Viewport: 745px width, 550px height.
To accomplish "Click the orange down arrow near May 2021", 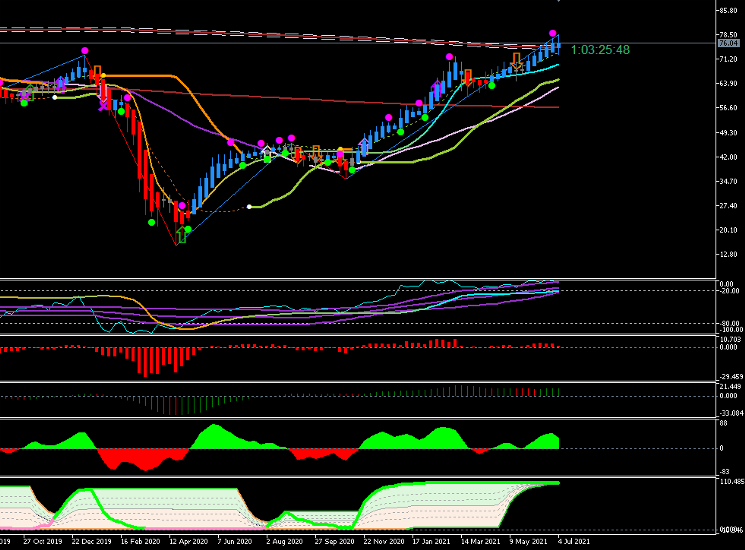I will [516, 59].
